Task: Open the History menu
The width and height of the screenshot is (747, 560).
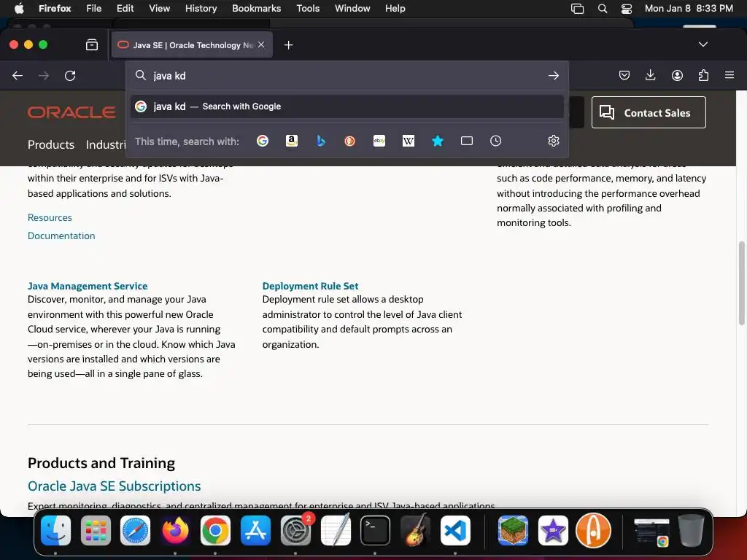Action: click(201, 8)
